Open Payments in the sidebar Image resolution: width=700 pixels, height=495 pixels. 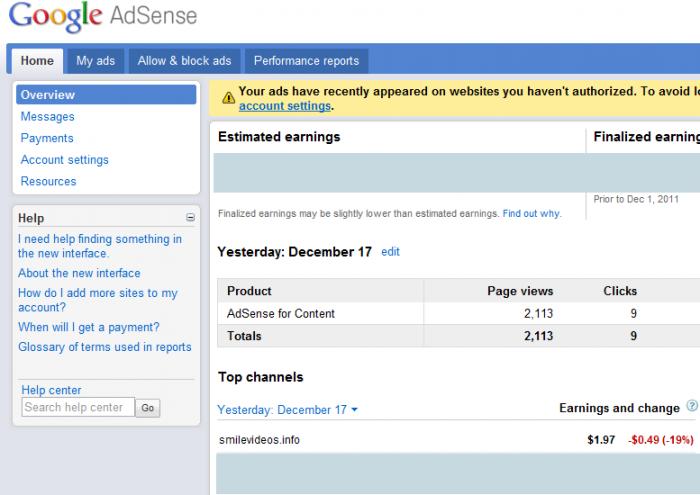47,138
